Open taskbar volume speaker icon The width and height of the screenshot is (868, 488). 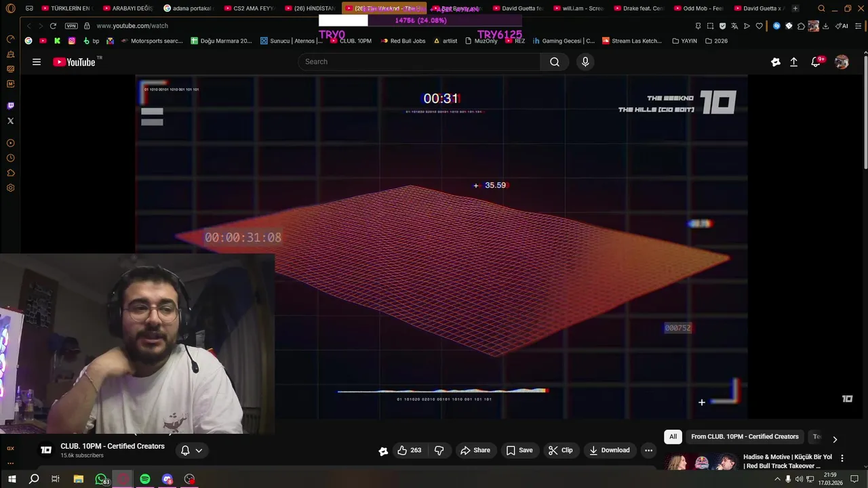pos(798,479)
